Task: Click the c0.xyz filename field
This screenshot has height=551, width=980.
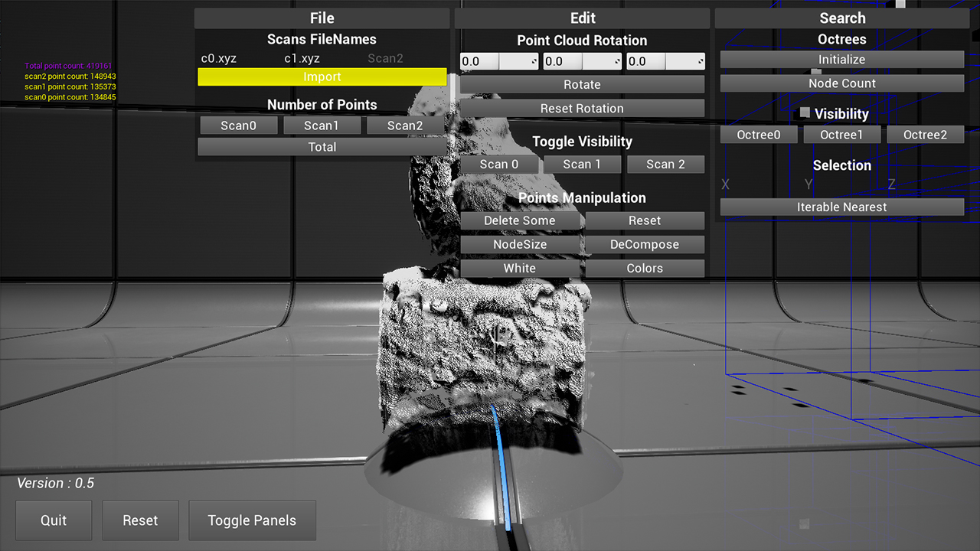Action: click(219, 58)
